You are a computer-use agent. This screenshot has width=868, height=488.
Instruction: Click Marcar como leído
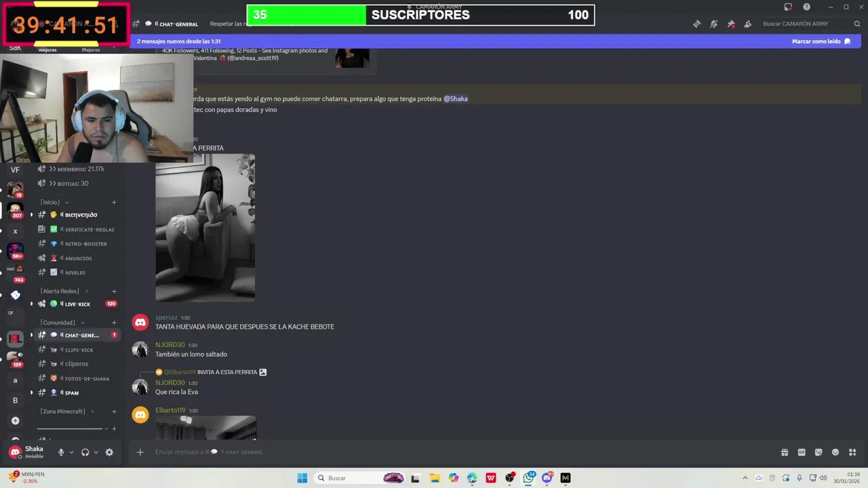(x=821, y=41)
